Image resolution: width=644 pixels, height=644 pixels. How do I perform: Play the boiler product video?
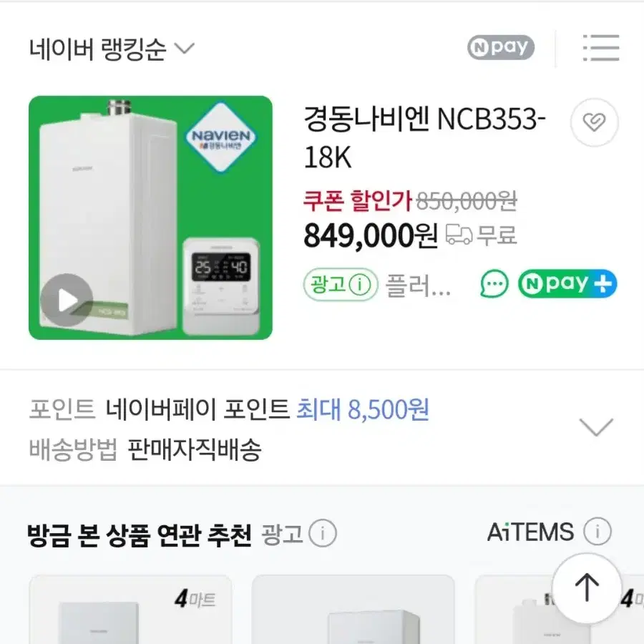click(67, 300)
